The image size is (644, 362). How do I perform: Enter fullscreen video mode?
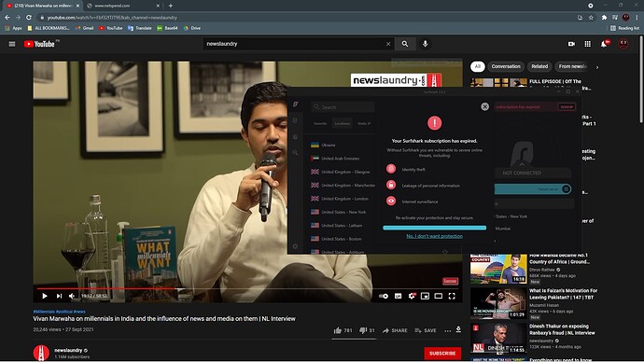point(452,296)
